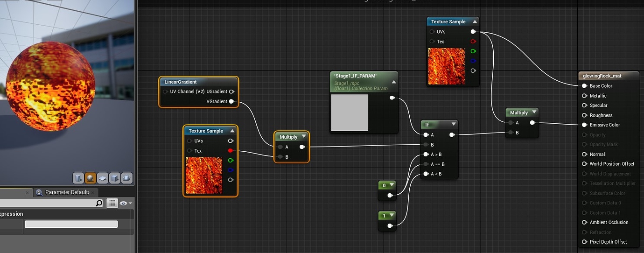
Task: Click the red output pin of lower Texture Sample
Action: (231, 150)
